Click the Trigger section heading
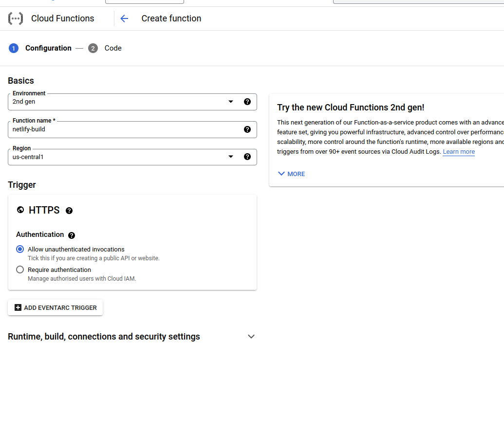Screen dimensions: 504x431 pyautogui.click(x=22, y=185)
